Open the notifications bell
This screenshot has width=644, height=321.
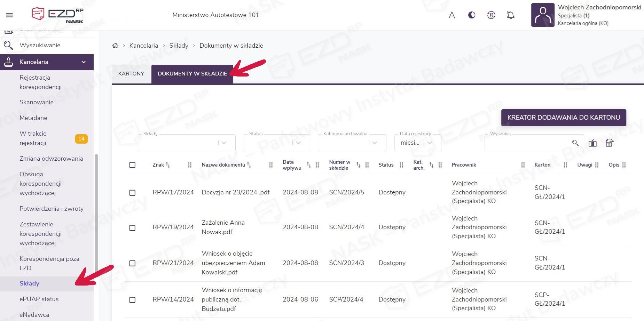coord(510,15)
